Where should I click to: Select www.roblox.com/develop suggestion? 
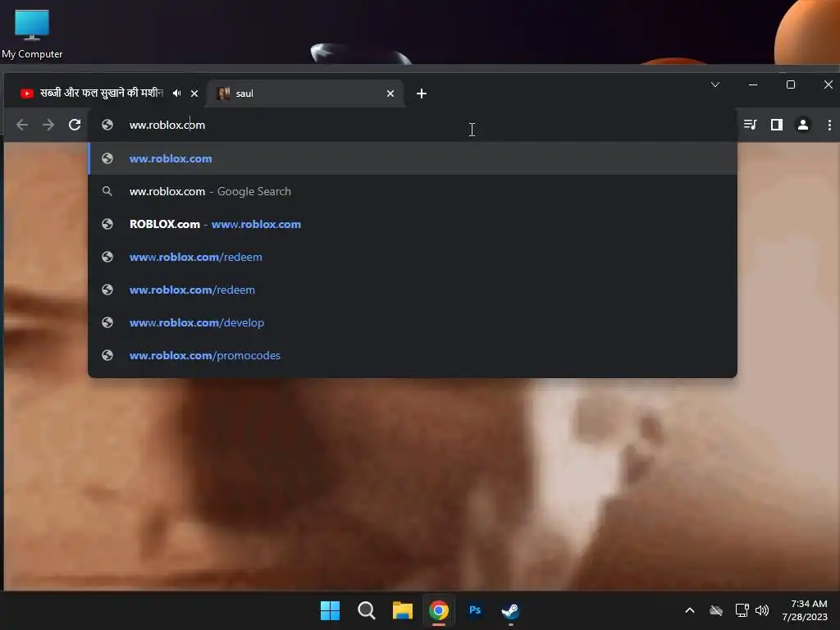tap(413, 322)
